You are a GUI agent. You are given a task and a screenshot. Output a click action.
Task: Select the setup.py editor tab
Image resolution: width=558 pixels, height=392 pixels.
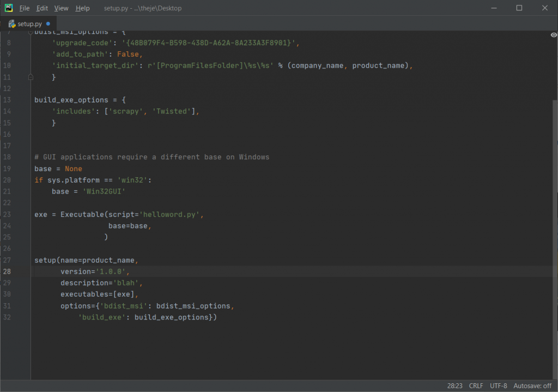point(29,24)
